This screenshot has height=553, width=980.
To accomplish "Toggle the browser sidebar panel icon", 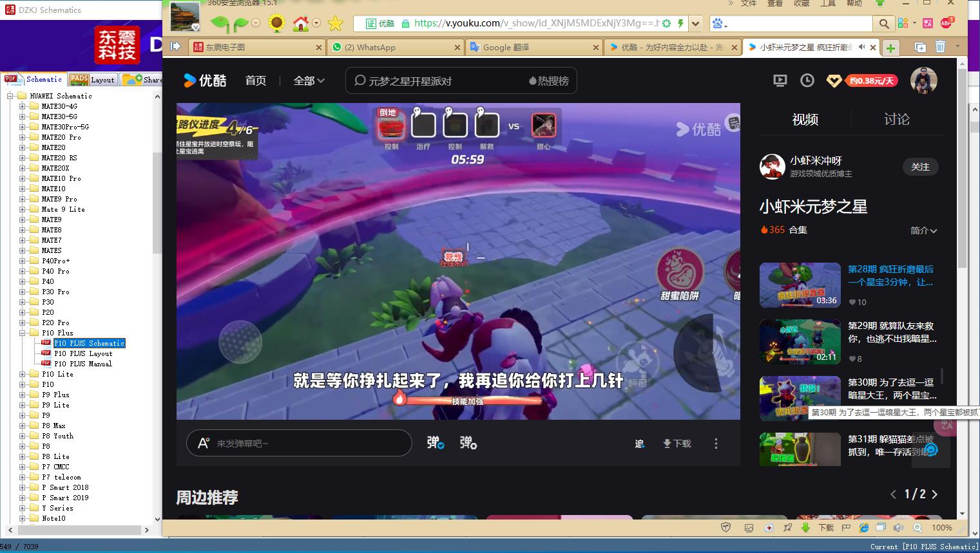I will pyautogui.click(x=175, y=46).
